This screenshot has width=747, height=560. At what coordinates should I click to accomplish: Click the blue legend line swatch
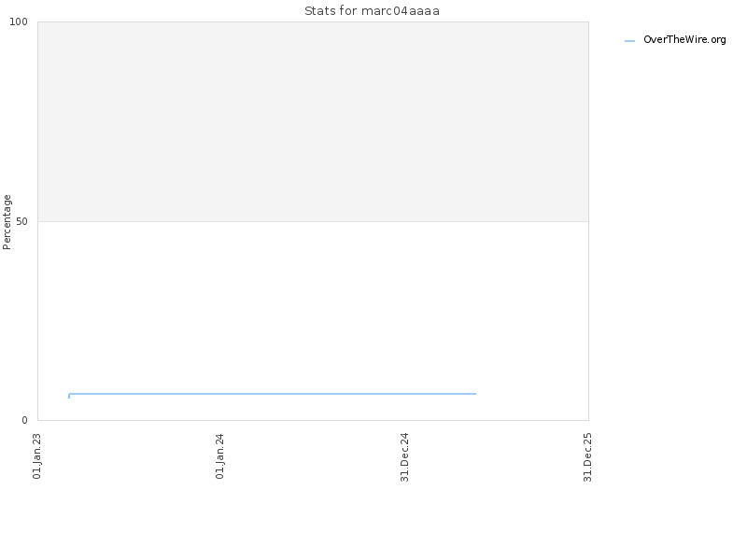tap(629, 41)
